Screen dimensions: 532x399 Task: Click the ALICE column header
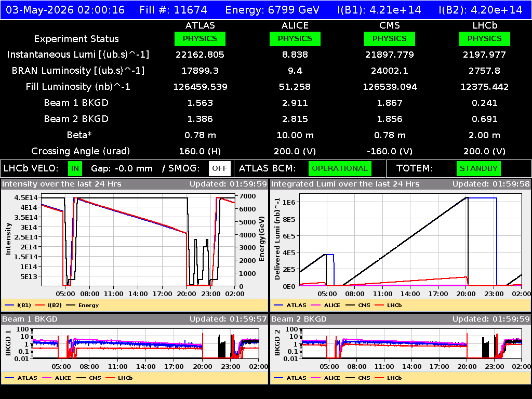pyautogui.click(x=295, y=25)
